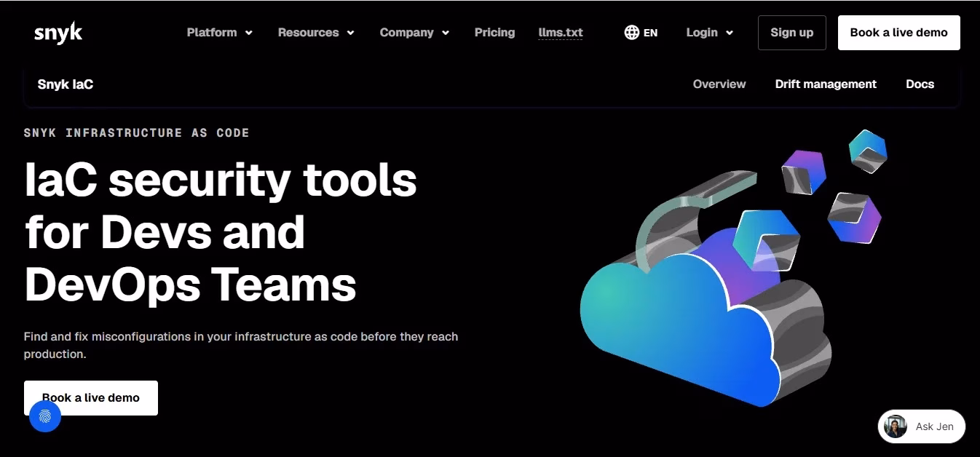
Task: Click the header Book a live demo button
Action: point(899,33)
